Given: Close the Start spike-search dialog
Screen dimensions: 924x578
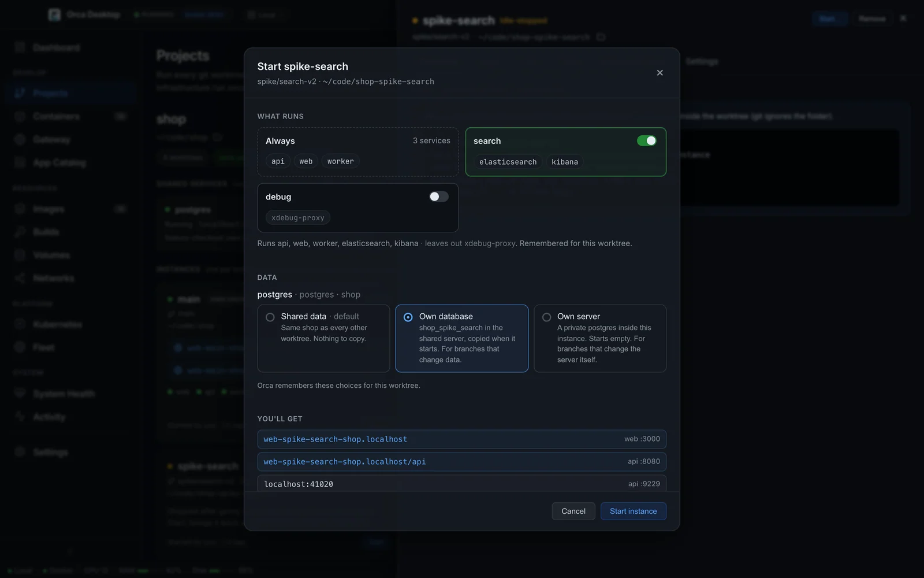Looking at the screenshot, I should click(x=660, y=73).
